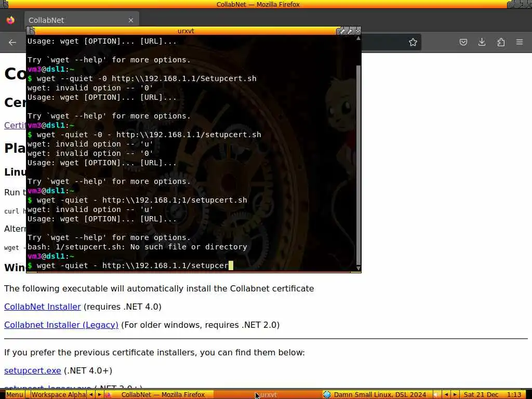Select the CollabNet tab
Image resolution: width=532 pixels, height=399 pixels.
pos(82,20)
